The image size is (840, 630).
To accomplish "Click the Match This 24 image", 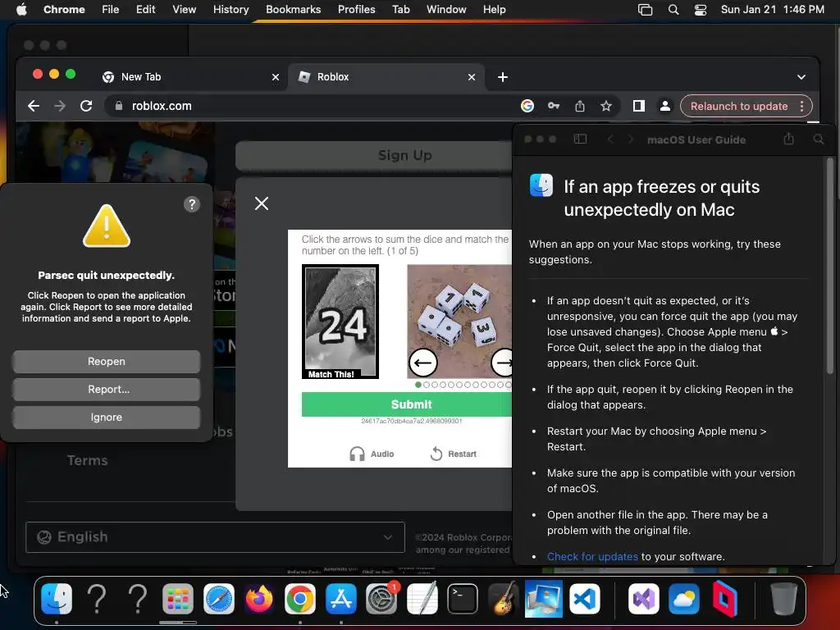I will click(340, 322).
